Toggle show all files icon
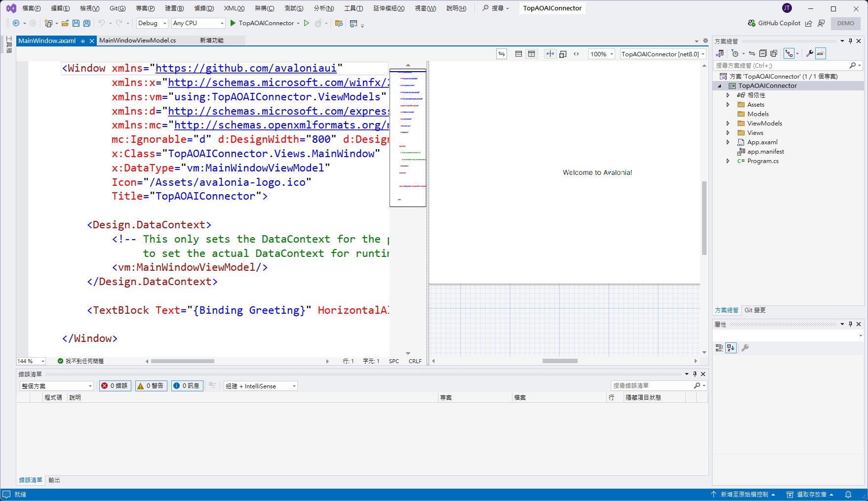The width and height of the screenshot is (868, 501). (x=774, y=53)
